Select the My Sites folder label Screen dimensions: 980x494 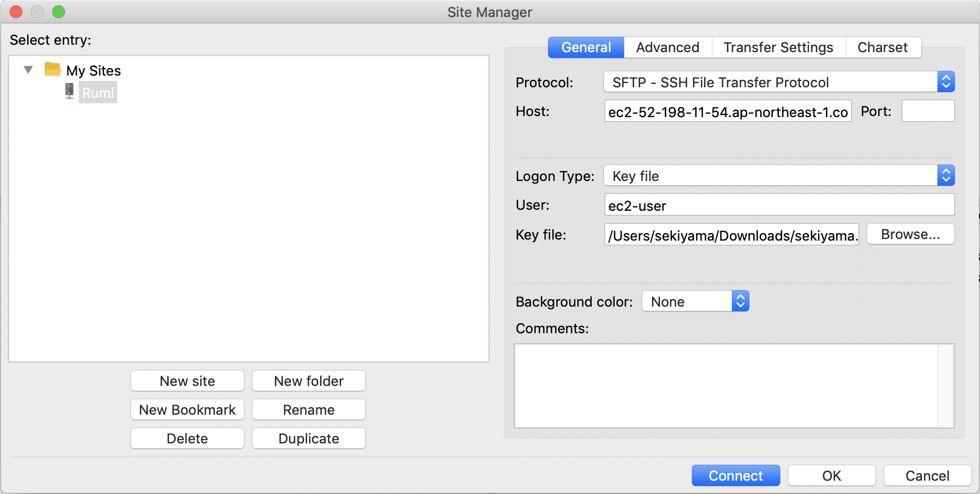click(x=94, y=71)
